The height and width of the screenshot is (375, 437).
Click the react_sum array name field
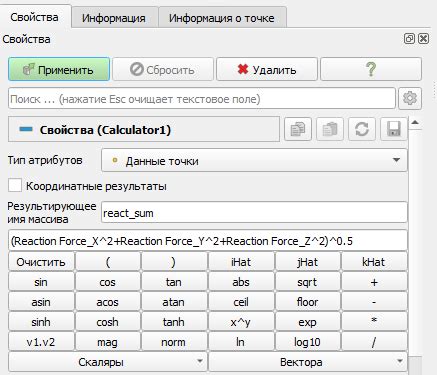[x=254, y=212]
